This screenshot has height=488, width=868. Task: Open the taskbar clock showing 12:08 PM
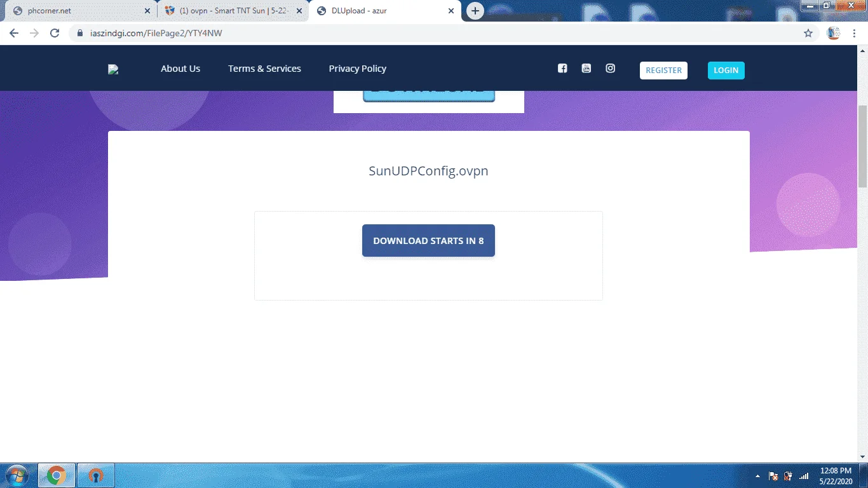click(x=836, y=476)
